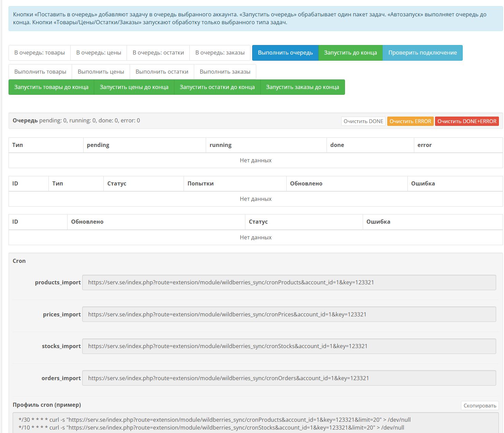The image size is (504, 433).
Task: Click the orange «Очистить ERROR» button
Action: coord(410,121)
